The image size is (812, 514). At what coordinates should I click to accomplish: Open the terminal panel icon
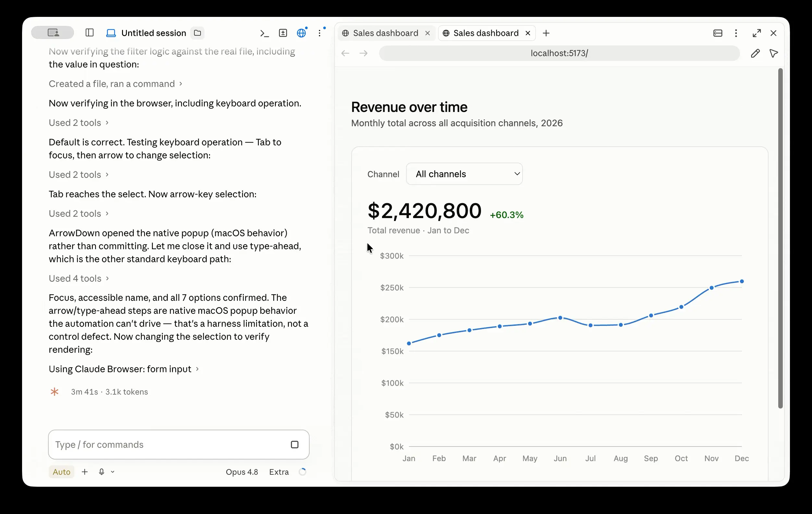(x=265, y=33)
